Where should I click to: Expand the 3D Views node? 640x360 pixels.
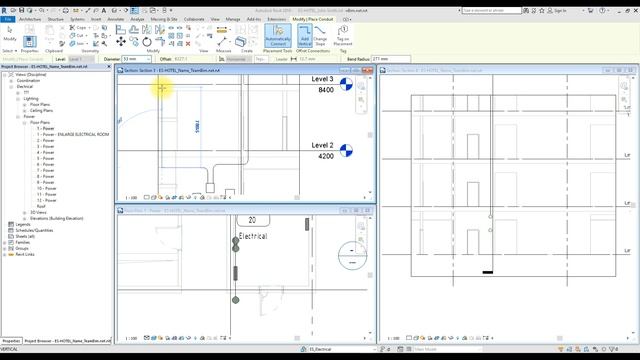tap(24, 213)
